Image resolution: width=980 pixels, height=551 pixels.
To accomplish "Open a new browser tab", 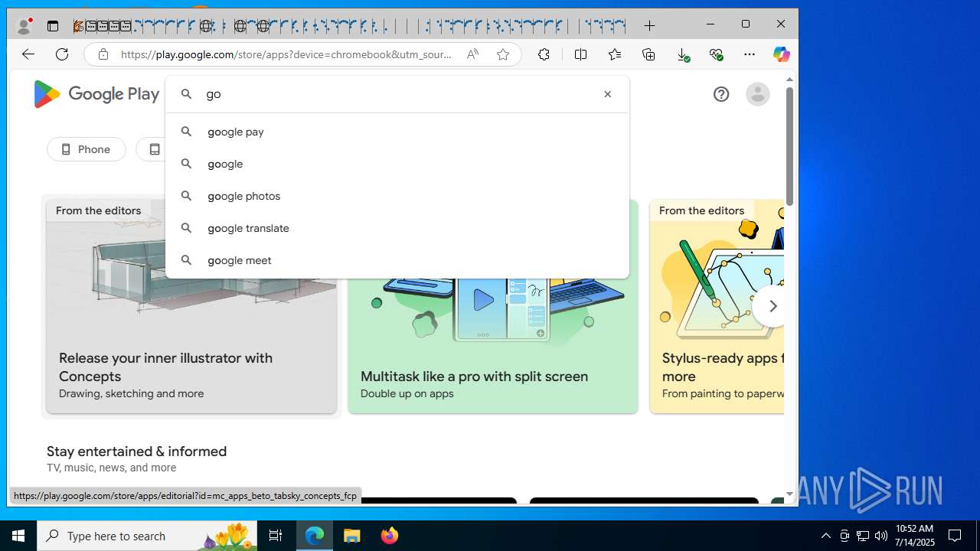I will (649, 26).
